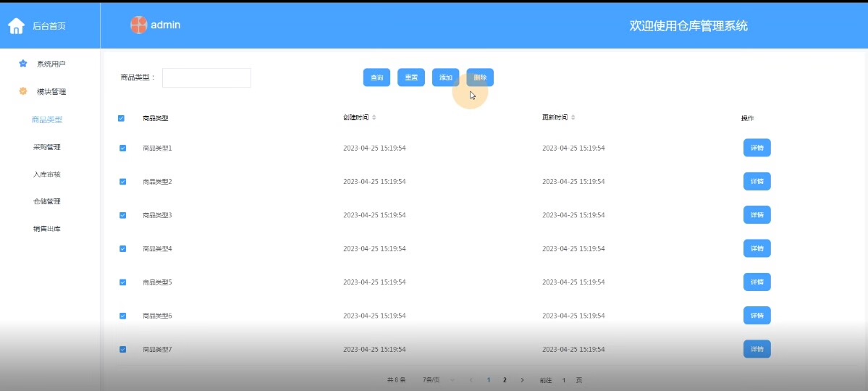The width and height of the screenshot is (868, 391).
Task: Select 商品类型 in the sidebar
Action: pos(47,119)
